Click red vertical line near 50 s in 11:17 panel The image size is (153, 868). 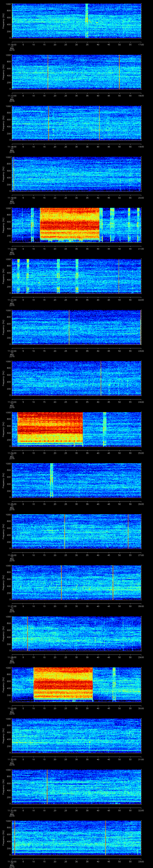(x=119, y=72)
